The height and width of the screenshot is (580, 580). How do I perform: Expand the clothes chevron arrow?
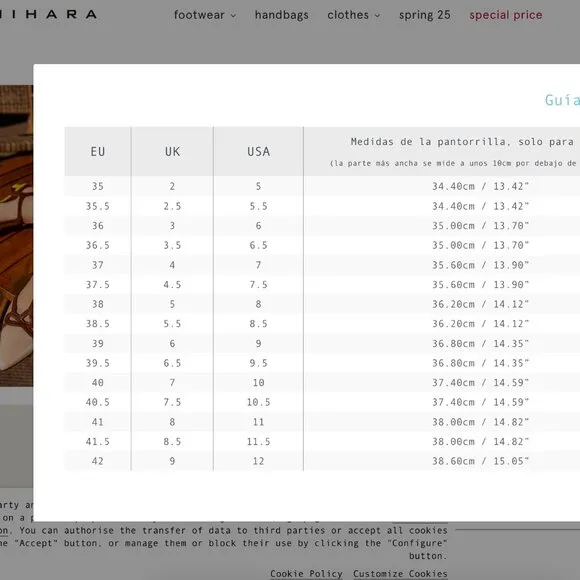pyautogui.click(x=377, y=16)
